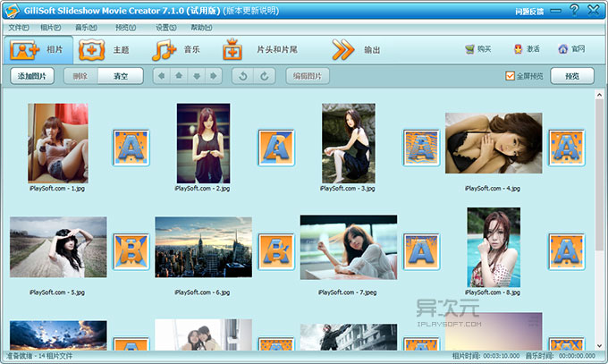Click the 清空 button

121,76
